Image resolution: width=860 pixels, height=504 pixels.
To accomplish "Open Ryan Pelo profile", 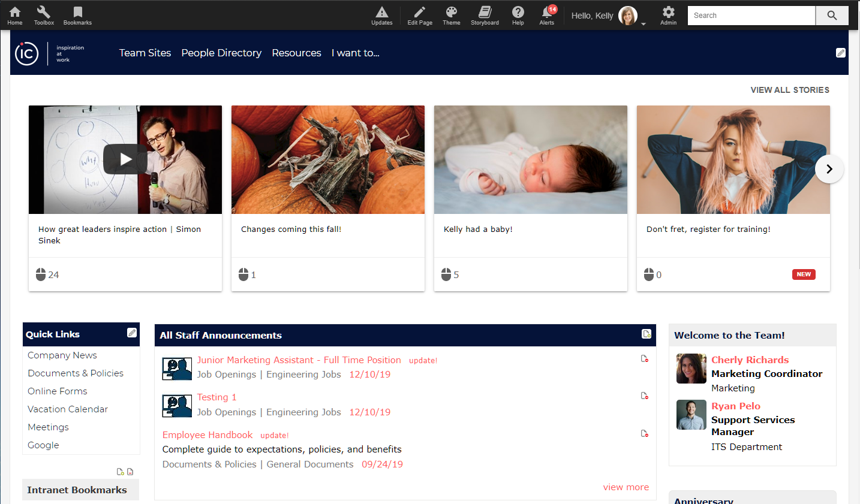I will pos(735,406).
